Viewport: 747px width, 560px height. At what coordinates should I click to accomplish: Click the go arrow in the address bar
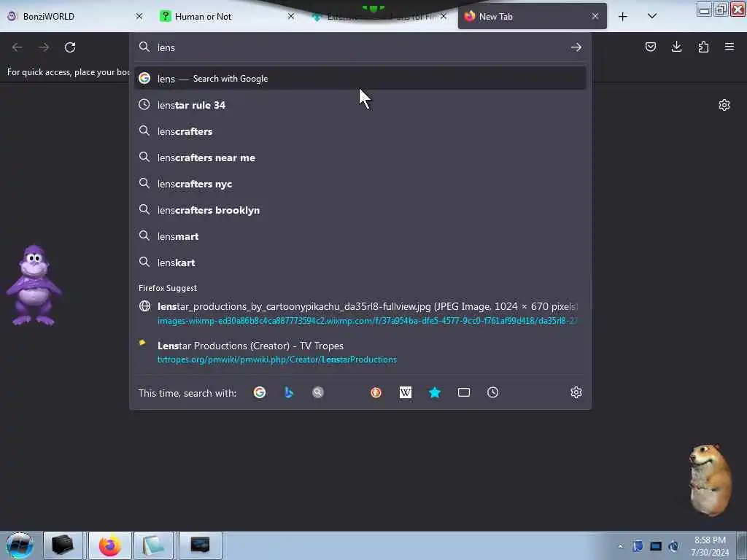pyautogui.click(x=576, y=47)
